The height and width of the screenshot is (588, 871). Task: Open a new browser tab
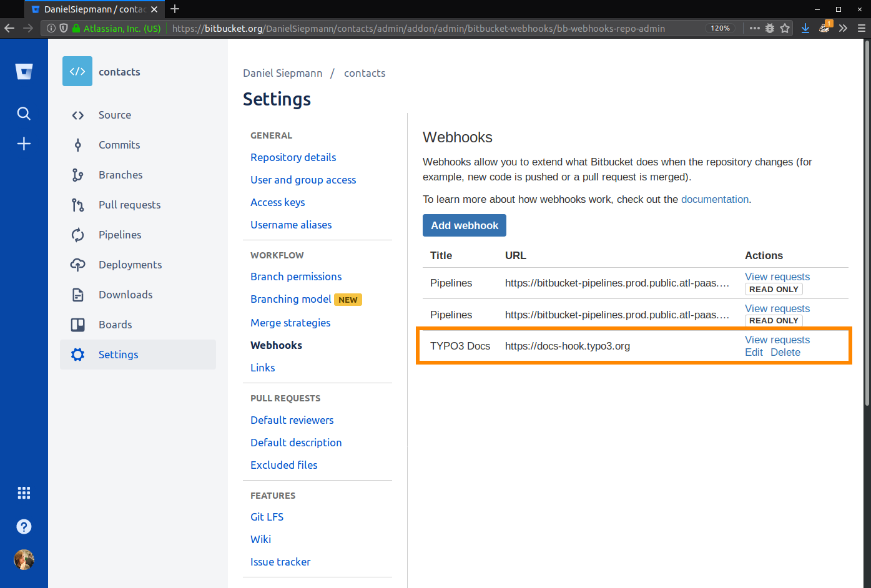pos(175,9)
